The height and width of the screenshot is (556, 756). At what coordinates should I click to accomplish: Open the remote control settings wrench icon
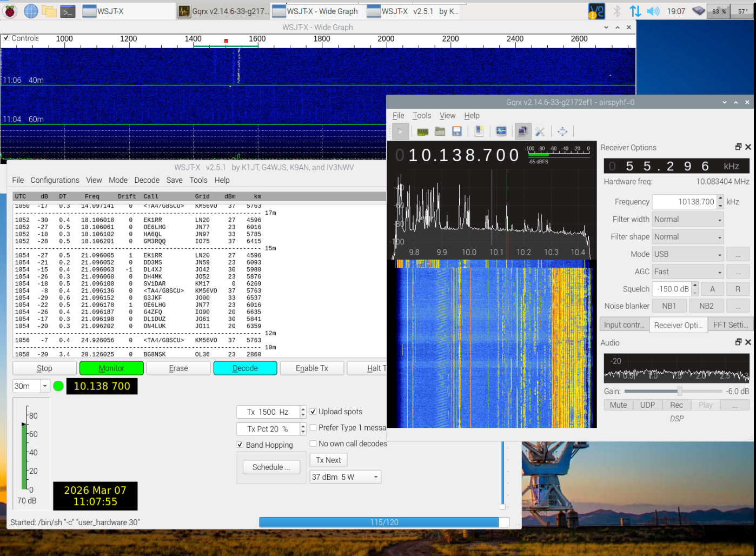point(540,131)
